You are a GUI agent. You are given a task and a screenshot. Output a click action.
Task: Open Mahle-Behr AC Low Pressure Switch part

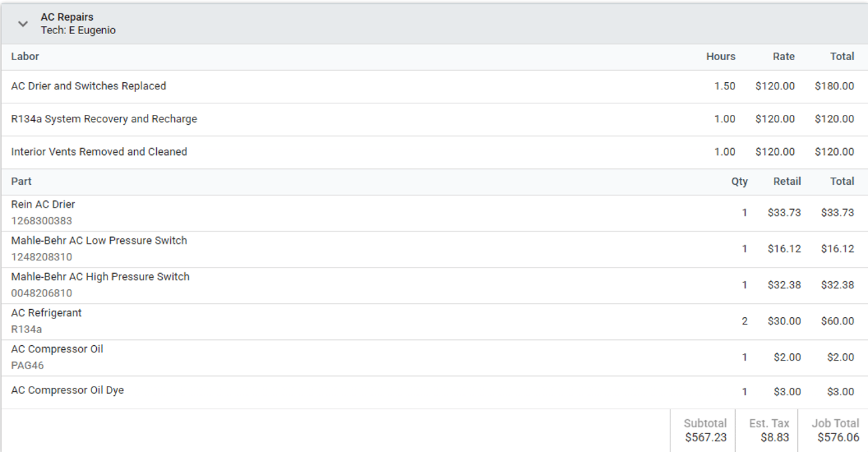(434, 249)
